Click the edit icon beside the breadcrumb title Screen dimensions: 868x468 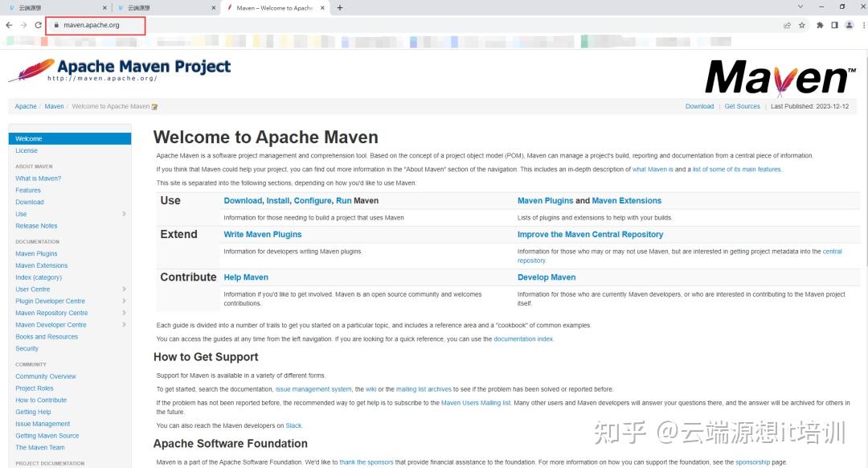154,105
